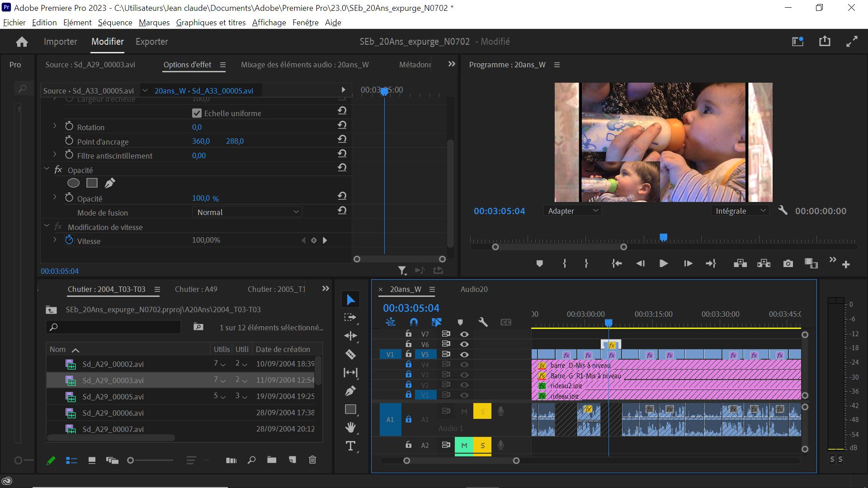This screenshot has width=868, height=488.
Task: Toggle Echelle uniforme checkbox
Action: 197,113
